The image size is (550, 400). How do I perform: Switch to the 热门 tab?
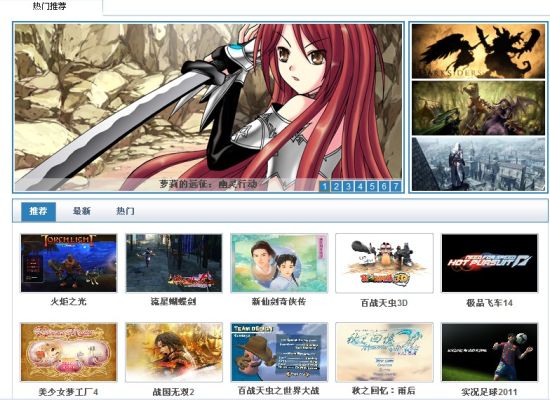tap(125, 211)
